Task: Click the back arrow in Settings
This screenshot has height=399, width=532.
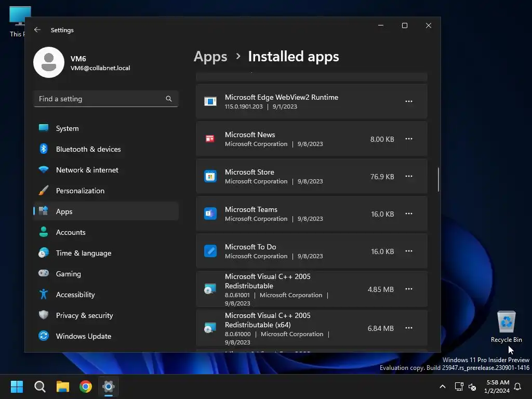Action: pos(37,30)
